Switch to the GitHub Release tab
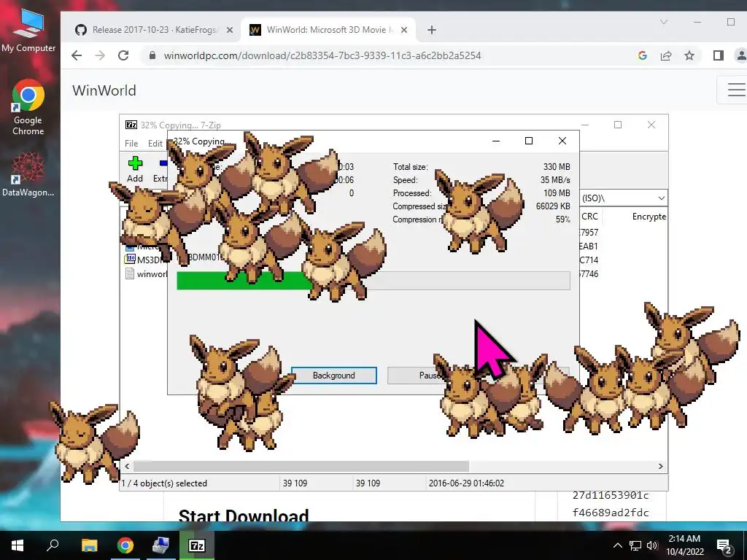Screen dimensions: 747x560 tap(155, 30)
